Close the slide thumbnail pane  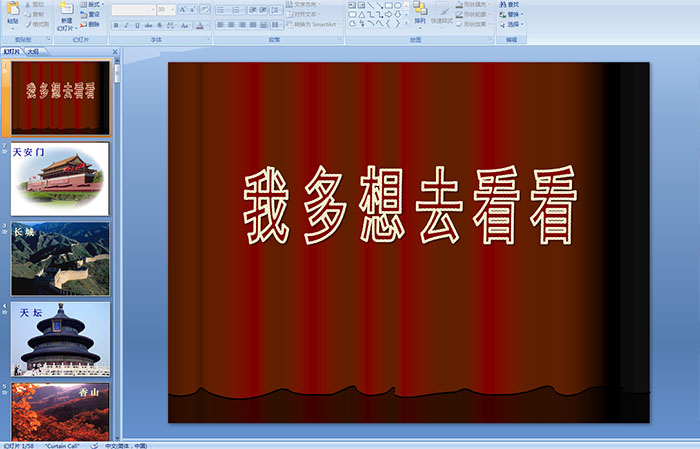(x=115, y=51)
